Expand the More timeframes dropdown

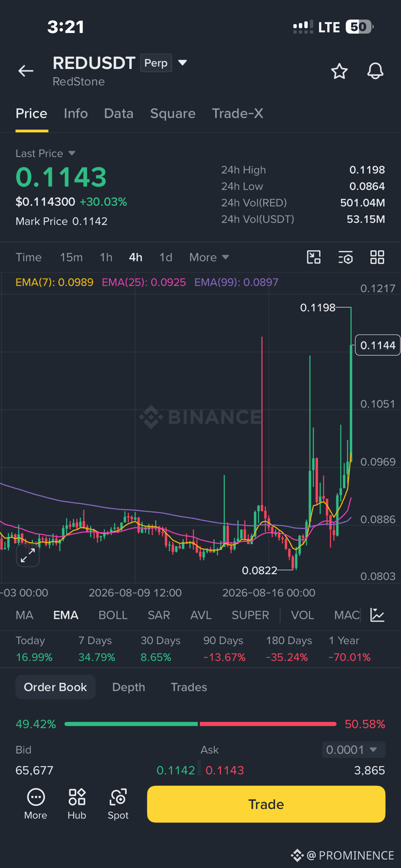pos(209,257)
